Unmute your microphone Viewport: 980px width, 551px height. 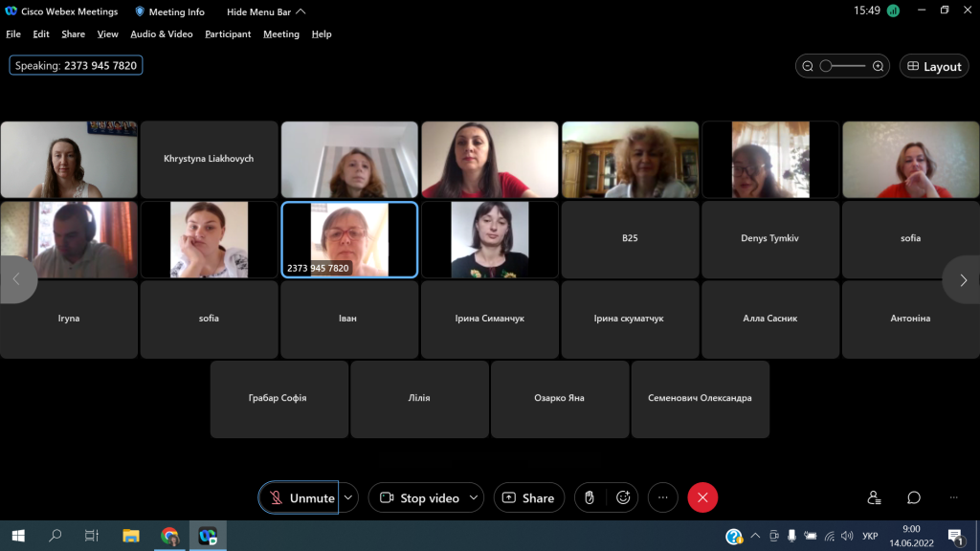point(299,497)
